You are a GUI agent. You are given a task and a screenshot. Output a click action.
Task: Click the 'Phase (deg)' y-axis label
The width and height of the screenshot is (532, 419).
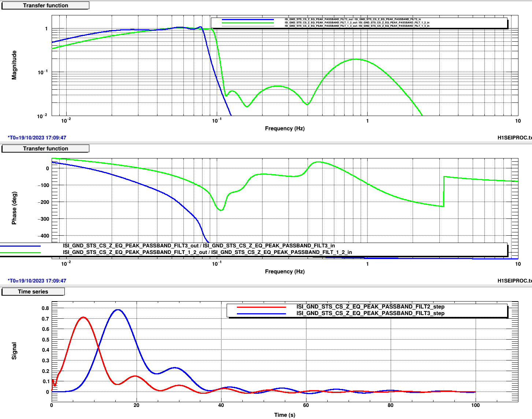14,208
